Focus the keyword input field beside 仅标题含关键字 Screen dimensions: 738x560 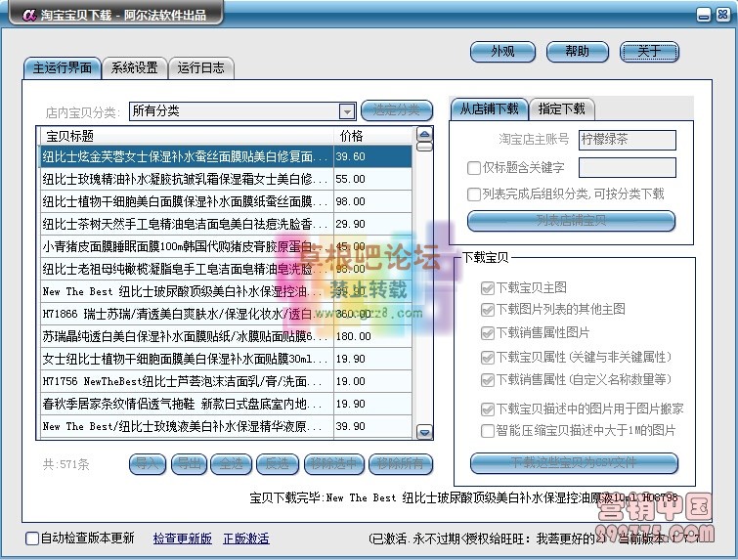click(627, 167)
